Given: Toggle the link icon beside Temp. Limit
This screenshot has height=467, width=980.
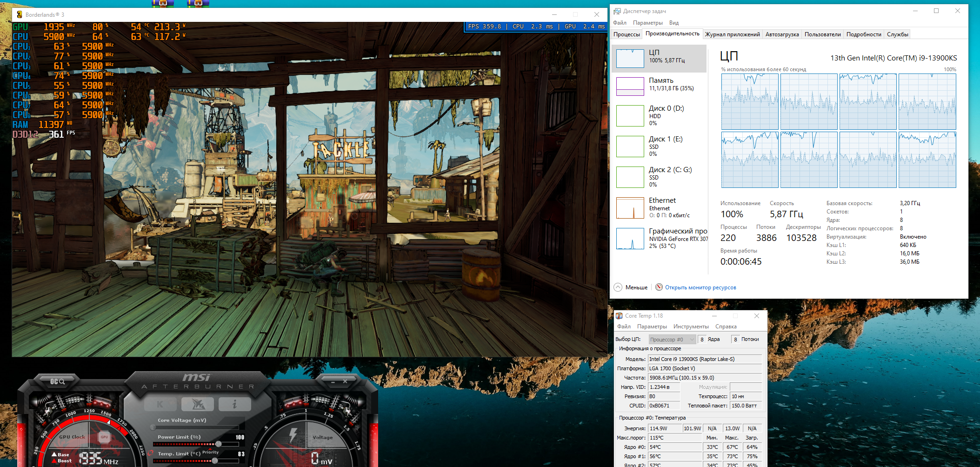Looking at the screenshot, I should (150, 453).
